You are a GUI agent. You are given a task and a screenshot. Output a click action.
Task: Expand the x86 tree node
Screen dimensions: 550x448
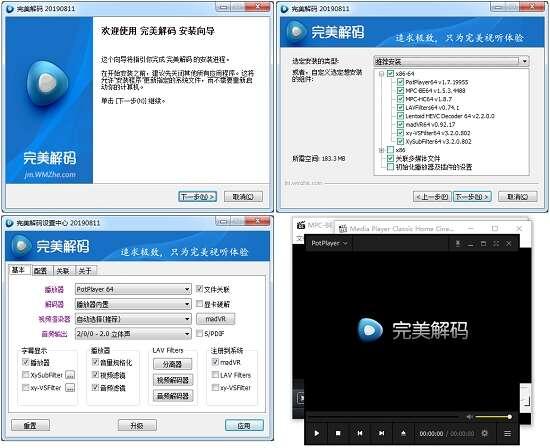click(x=382, y=150)
